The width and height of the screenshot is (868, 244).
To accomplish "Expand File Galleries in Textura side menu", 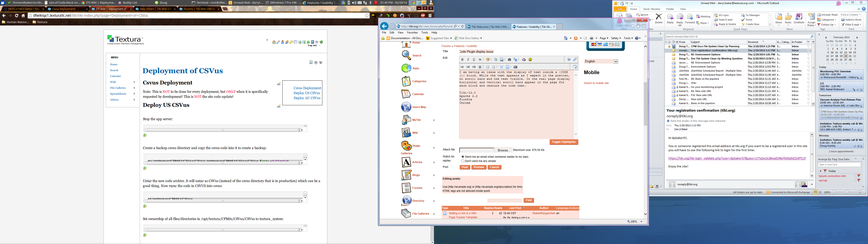I will click(x=134, y=88).
